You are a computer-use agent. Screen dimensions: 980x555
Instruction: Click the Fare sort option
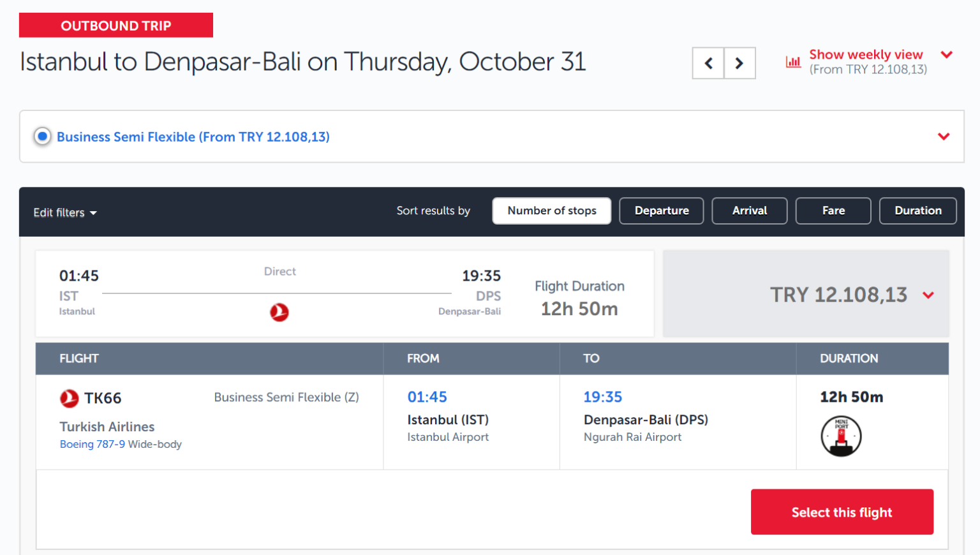pos(833,211)
